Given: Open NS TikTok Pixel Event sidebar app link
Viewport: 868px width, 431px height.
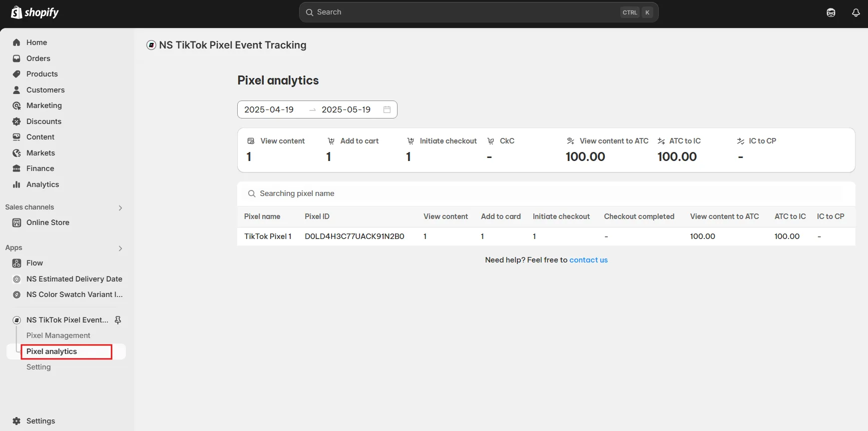Looking at the screenshot, I should pos(67,320).
